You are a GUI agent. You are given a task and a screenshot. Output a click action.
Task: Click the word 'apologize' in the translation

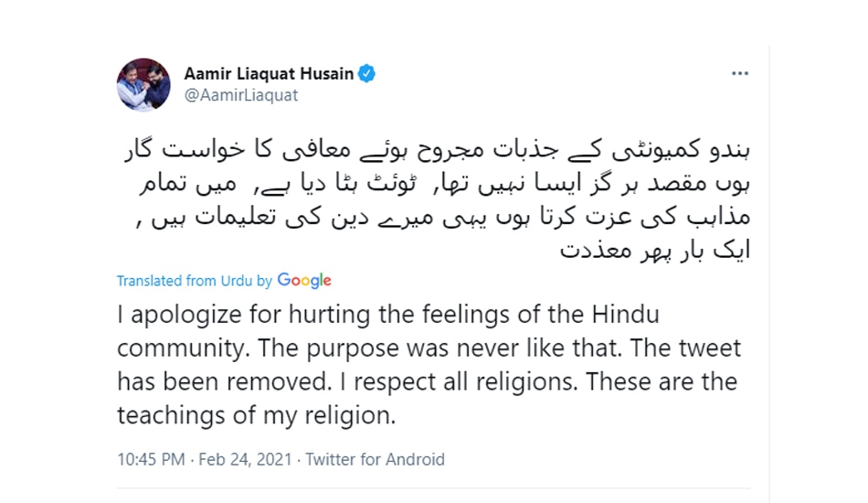(193, 316)
